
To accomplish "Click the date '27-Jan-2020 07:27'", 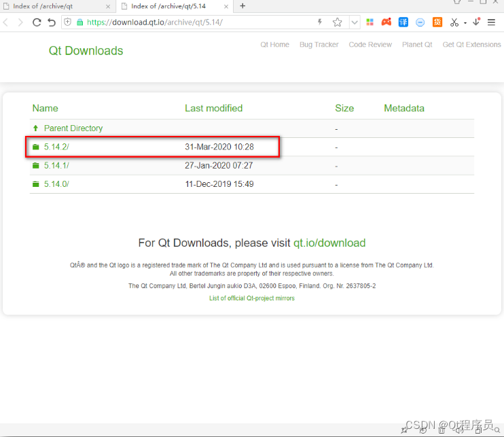I will point(219,166).
